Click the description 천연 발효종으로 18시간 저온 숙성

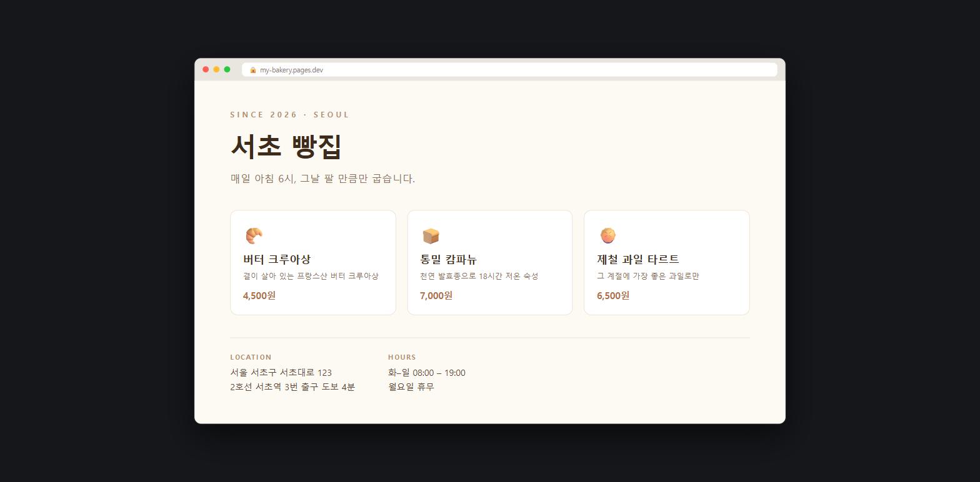(479, 276)
